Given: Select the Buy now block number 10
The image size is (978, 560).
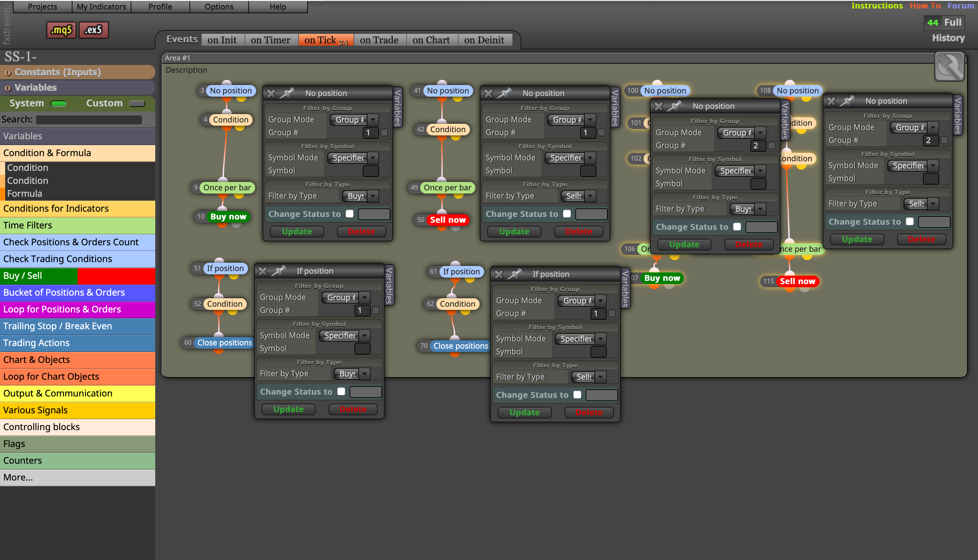Looking at the screenshot, I should click(x=228, y=217).
